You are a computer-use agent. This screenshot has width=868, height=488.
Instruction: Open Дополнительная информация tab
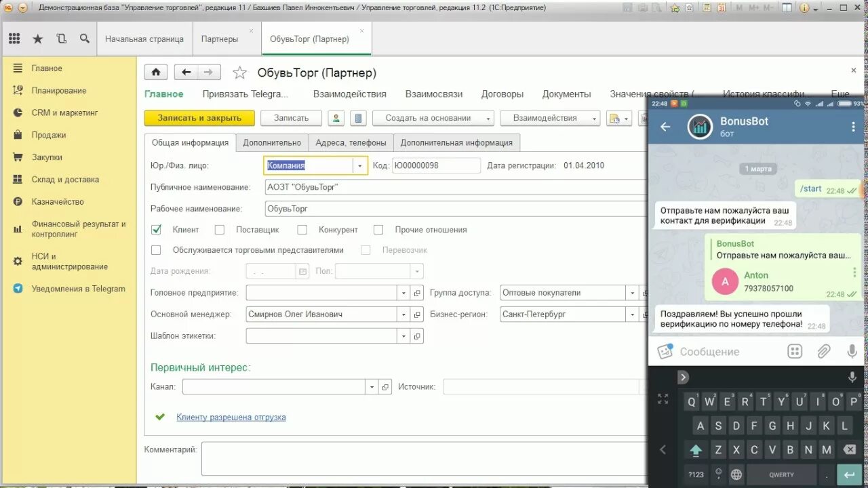point(456,142)
